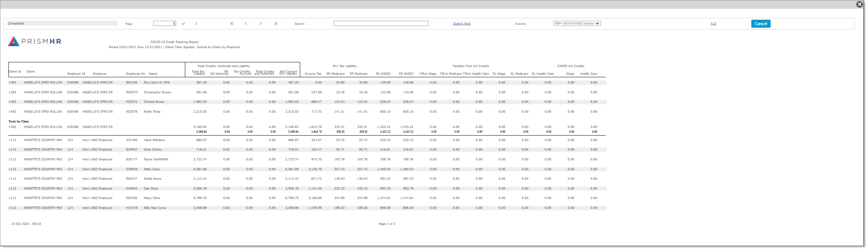
Task: Click the PrismHR logo
Action: (x=35, y=41)
